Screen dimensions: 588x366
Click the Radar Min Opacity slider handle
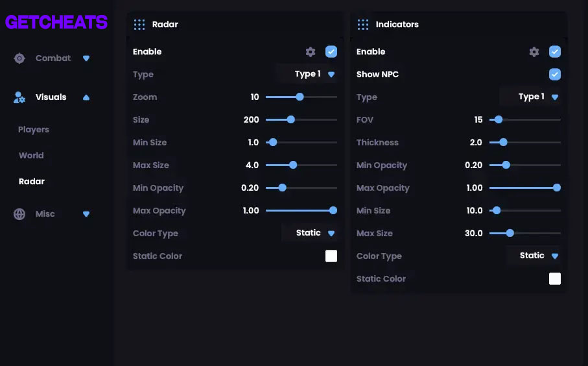pyautogui.click(x=283, y=188)
